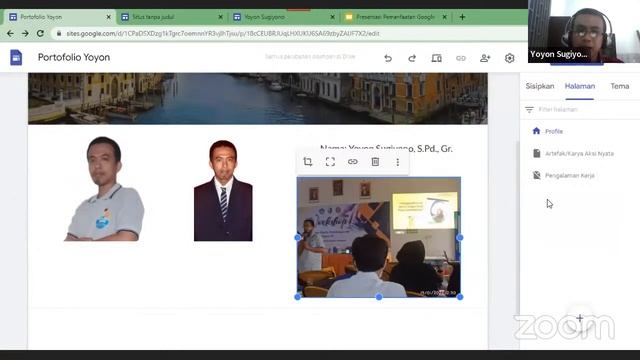The image size is (640, 360).
Task: Select the workshop presentation photo
Action: click(379, 237)
